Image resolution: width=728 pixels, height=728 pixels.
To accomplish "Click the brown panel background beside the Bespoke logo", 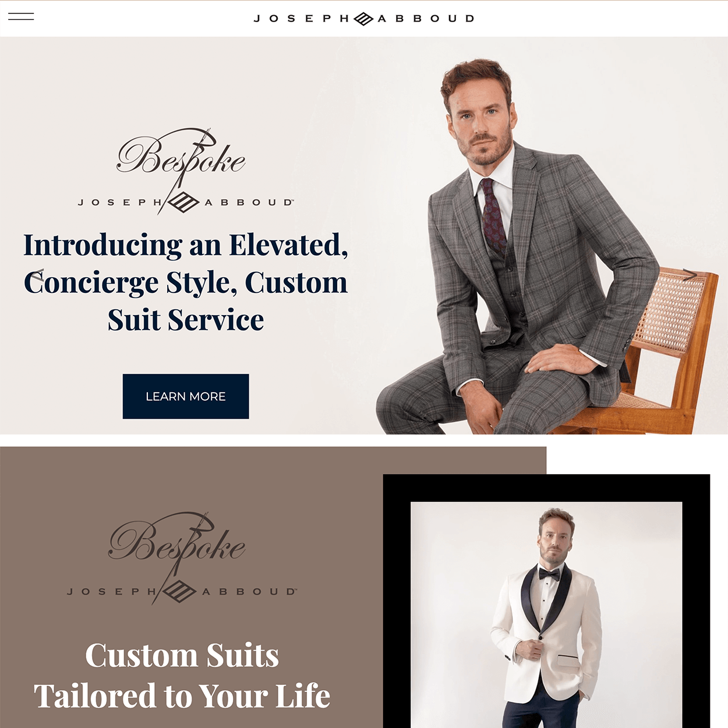I will click(x=326, y=524).
